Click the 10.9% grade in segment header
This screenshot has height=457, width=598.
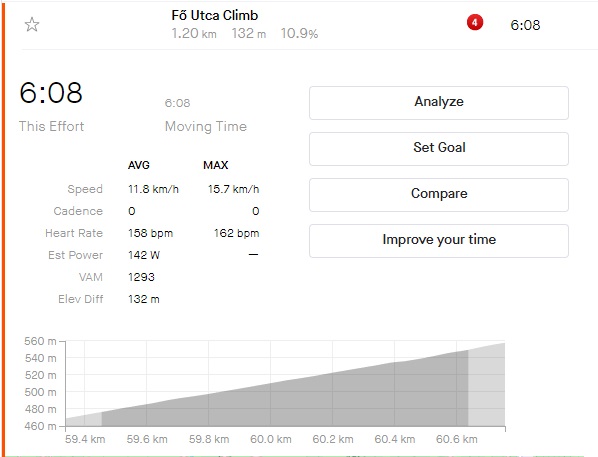pos(299,33)
